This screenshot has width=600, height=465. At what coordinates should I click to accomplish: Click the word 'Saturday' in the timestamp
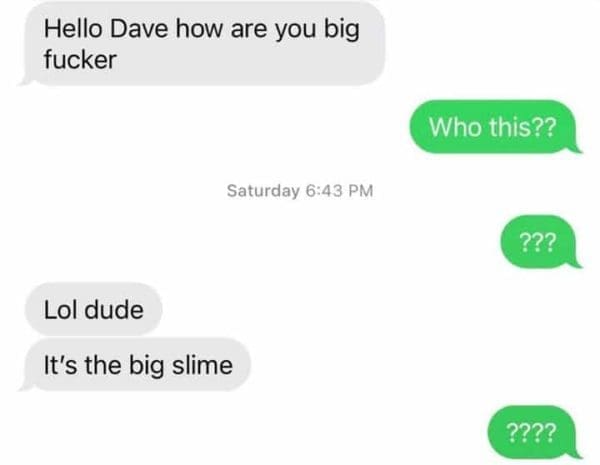click(263, 191)
